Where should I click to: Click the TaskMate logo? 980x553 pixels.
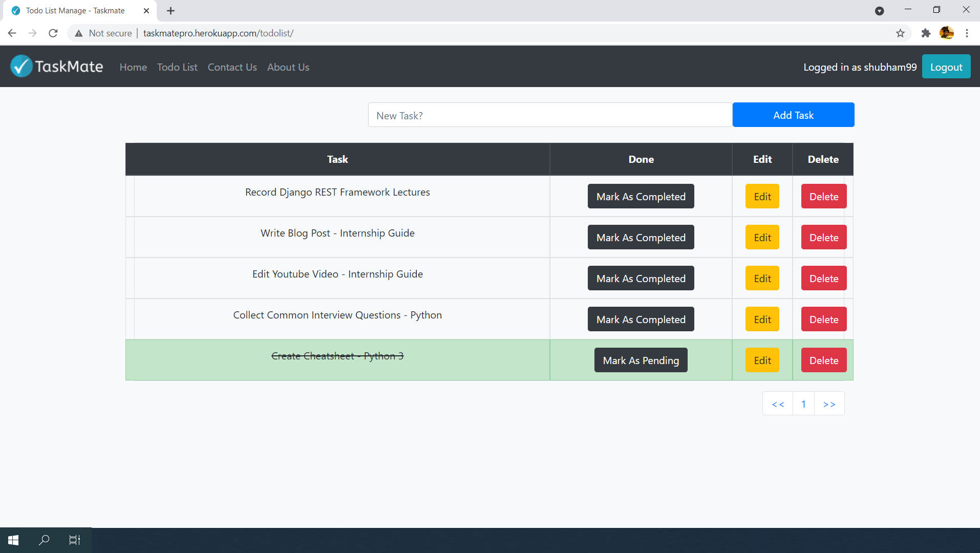coord(56,66)
